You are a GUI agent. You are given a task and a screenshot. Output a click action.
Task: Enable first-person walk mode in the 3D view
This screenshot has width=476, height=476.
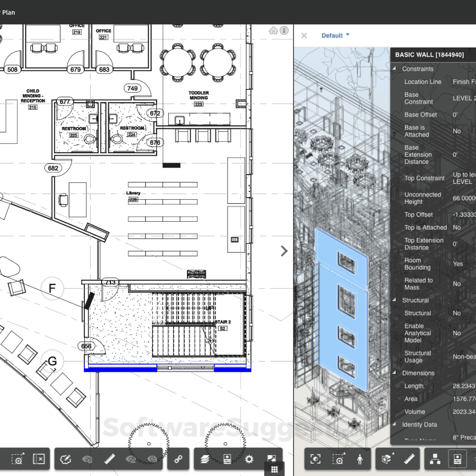point(360,459)
